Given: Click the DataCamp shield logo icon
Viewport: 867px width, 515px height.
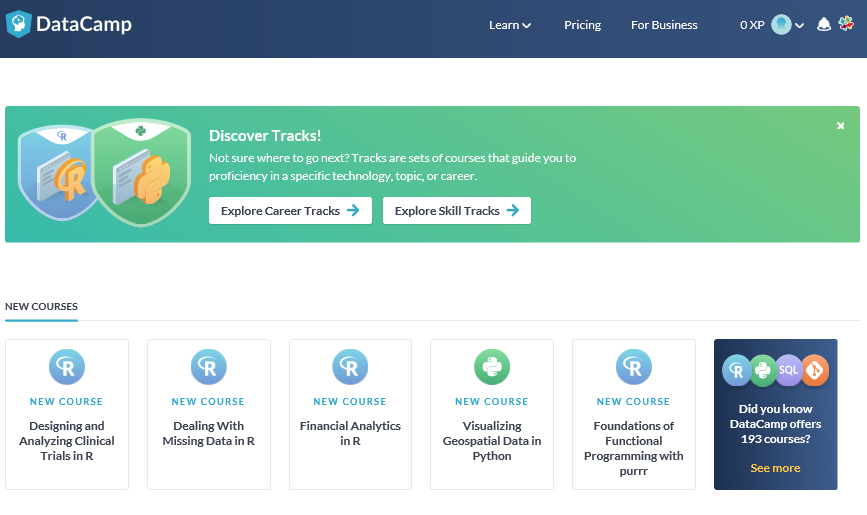Looking at the screenshot, I should [18, 24].
